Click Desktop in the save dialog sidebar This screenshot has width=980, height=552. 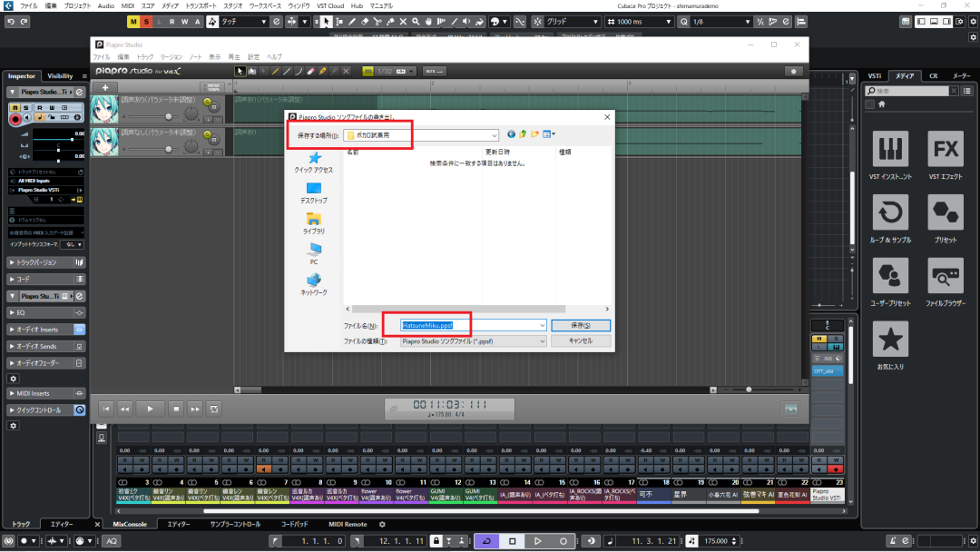tap(314, 192)
